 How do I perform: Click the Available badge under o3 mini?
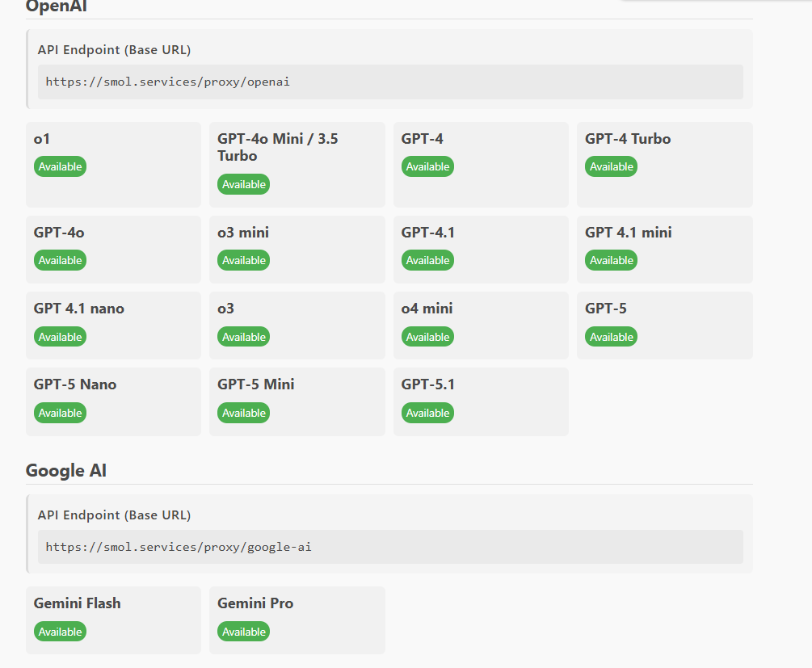[243, 260]
